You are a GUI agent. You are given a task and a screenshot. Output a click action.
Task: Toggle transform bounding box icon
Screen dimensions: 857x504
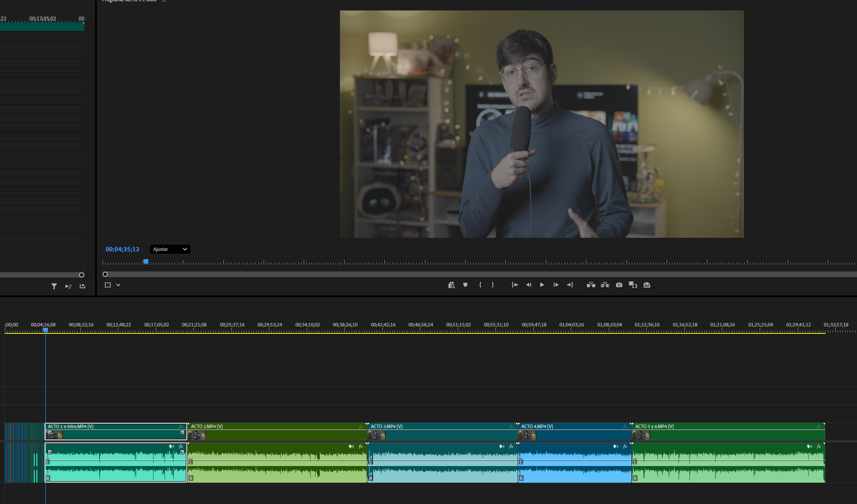[108, 285]
